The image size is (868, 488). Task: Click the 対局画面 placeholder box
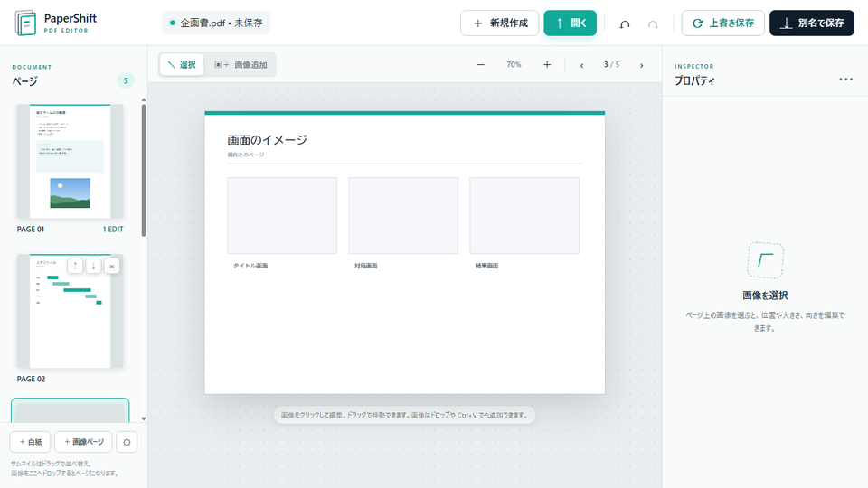[403, 216]
